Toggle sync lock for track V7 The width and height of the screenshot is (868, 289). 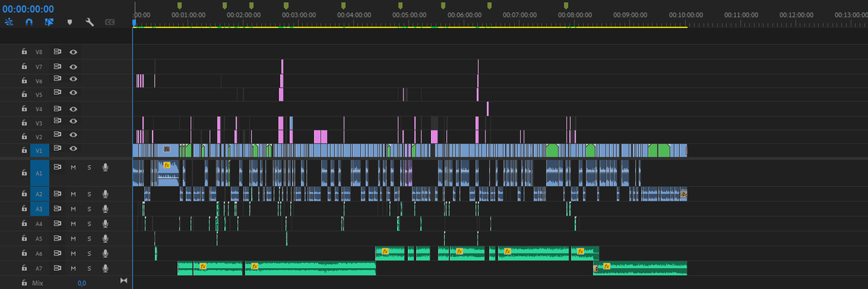pos(58,66)
